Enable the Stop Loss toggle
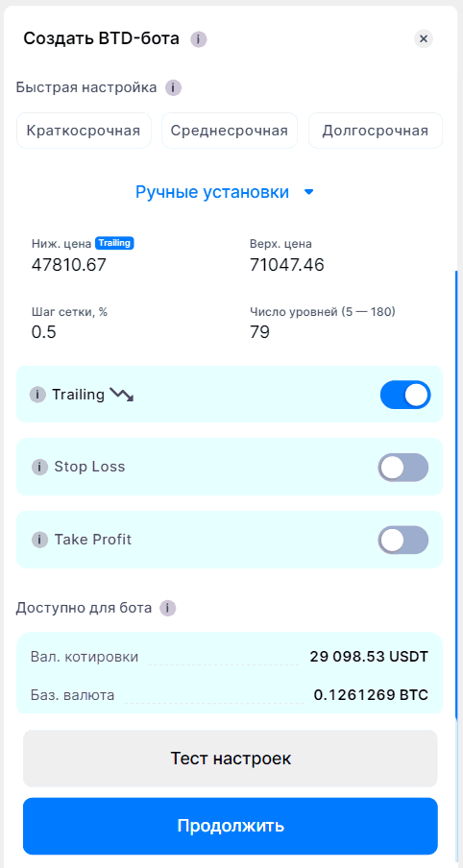 403,468
